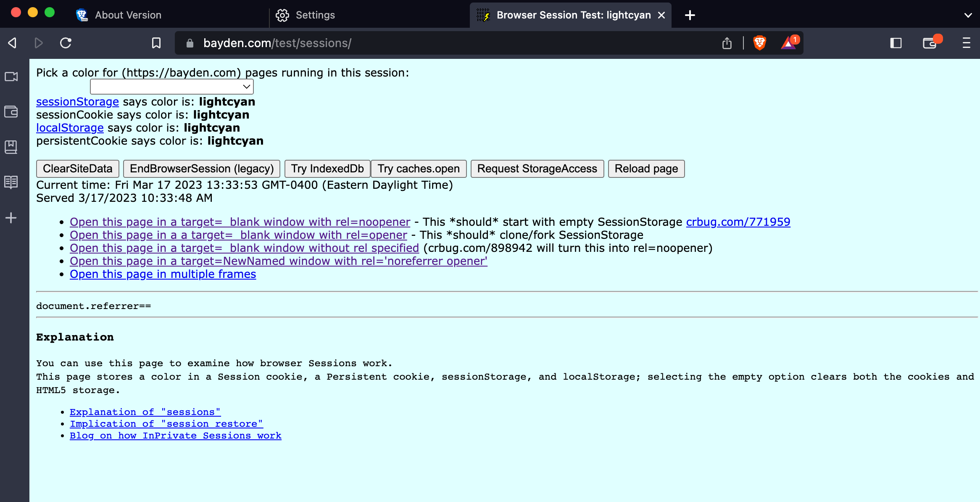
Task: Open Implication of "session restore" link
Action: point(166,424)
